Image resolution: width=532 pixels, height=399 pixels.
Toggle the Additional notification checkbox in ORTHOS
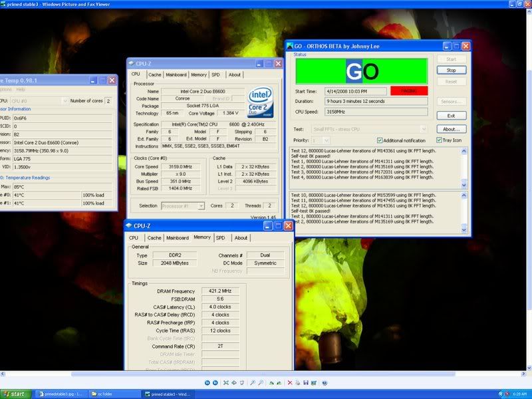[x=380, y=140]
